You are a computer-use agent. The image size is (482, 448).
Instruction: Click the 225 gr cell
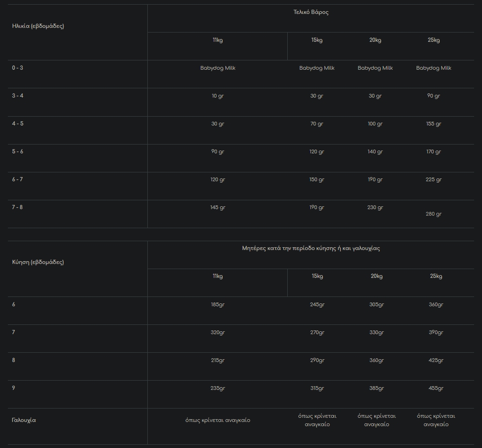pyautogui.click(x=434, y=179)
